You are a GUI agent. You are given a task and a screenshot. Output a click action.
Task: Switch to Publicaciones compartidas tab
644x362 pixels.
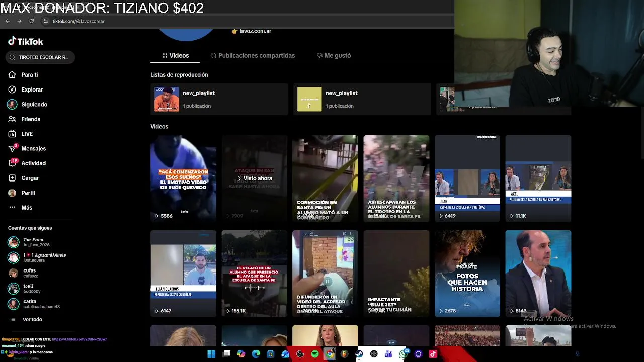pos(253,55)
